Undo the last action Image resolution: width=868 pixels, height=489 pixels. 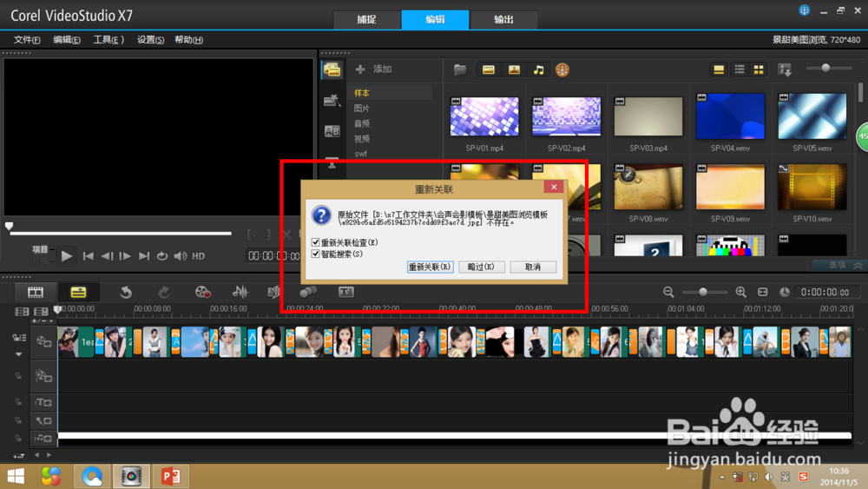click(126, 293)
